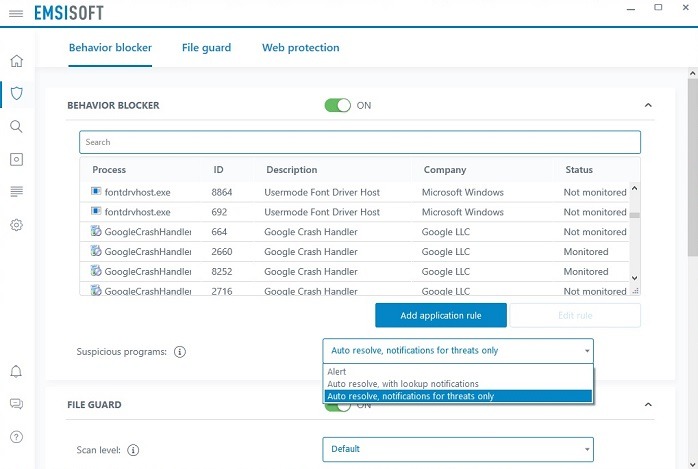The height and width of the screenshot is (469, 698).
Task: Go to Home overview icon
Action: pos(16,61)
